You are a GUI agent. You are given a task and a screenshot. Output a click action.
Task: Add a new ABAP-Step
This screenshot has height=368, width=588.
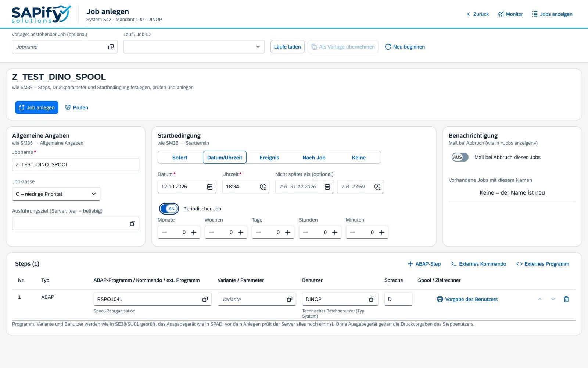point(424,264)
